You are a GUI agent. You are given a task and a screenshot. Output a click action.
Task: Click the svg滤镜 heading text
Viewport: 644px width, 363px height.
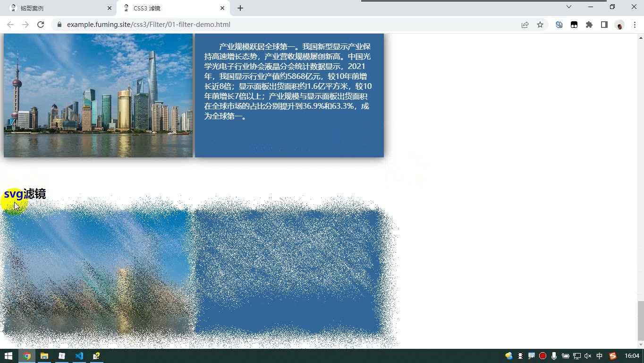[x=25, y=194]
